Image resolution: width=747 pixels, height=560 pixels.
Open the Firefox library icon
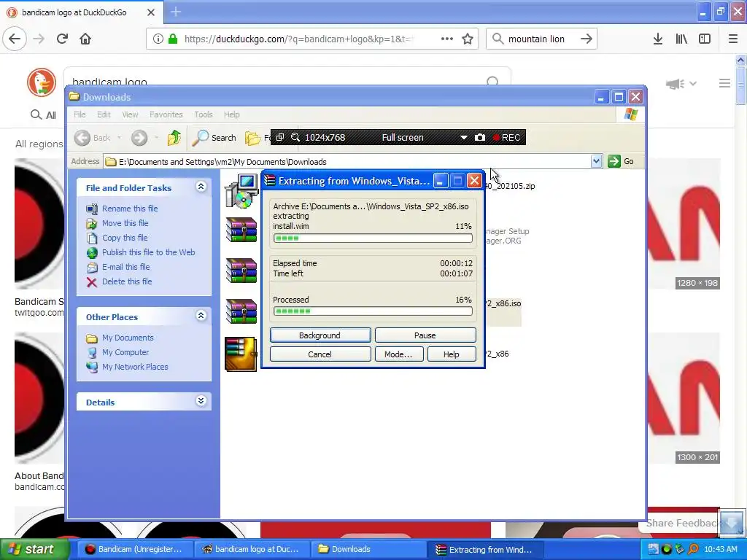pyautogui.click(x=681, y=39)
